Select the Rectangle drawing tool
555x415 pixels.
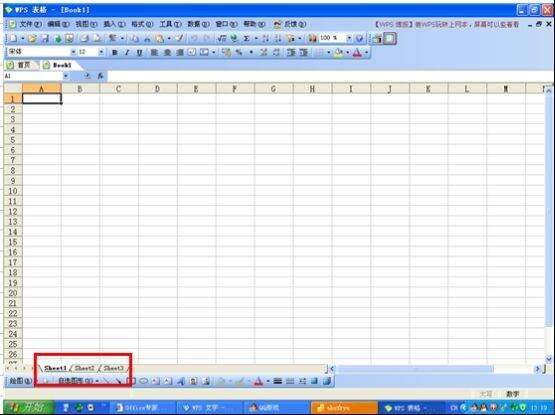(x=131, y=381)
